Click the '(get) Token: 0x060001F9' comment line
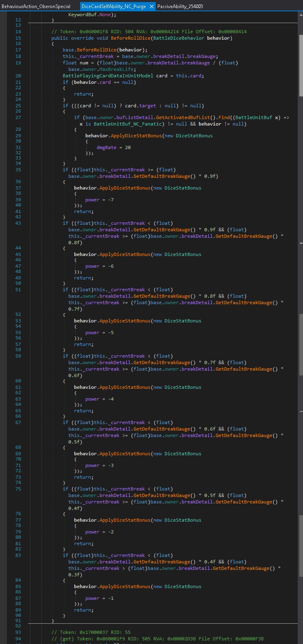The width and height of the screenshot is (303, 644). coord(157,639)
